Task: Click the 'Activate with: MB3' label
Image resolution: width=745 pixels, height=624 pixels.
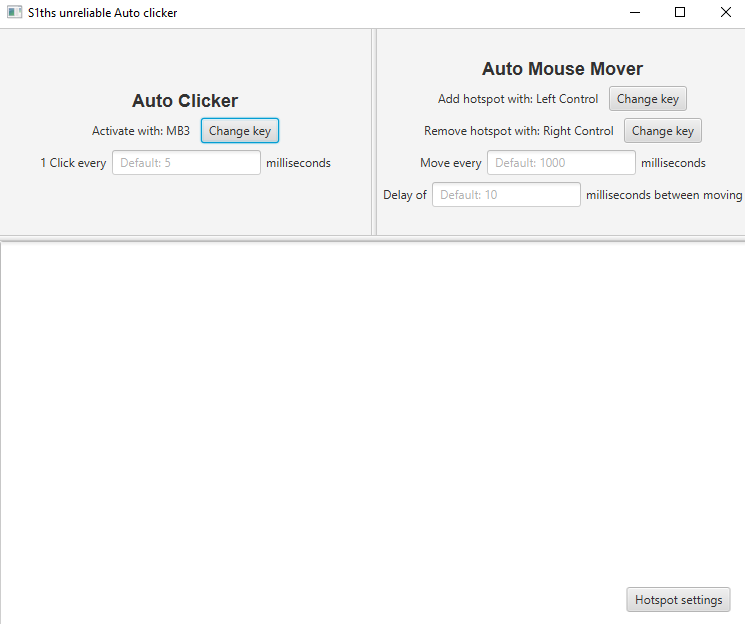Action: pyautogui.click(x=141, y=131)
